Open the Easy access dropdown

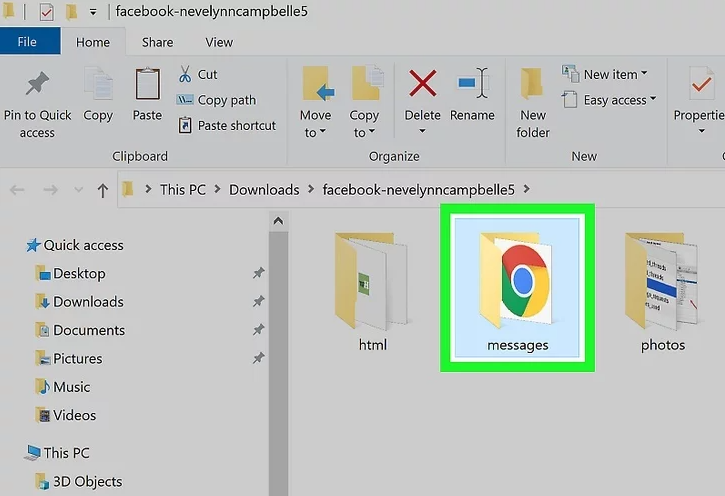(x=609, y=100)
